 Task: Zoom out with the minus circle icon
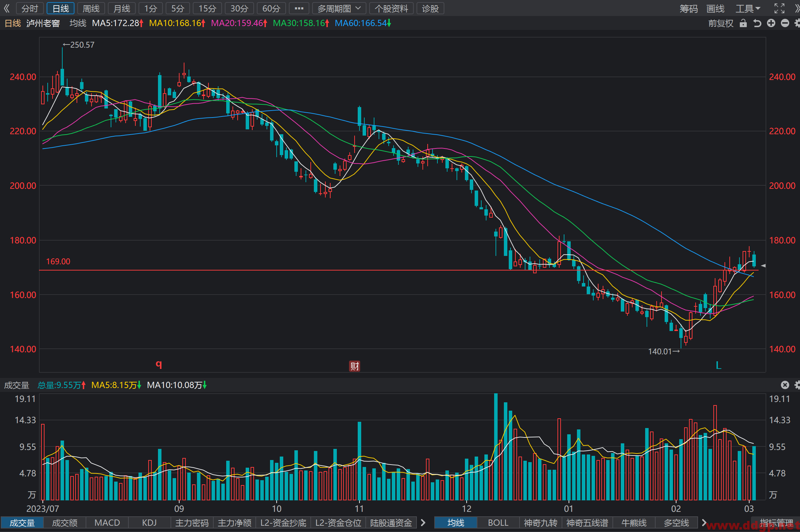(785, 23)
